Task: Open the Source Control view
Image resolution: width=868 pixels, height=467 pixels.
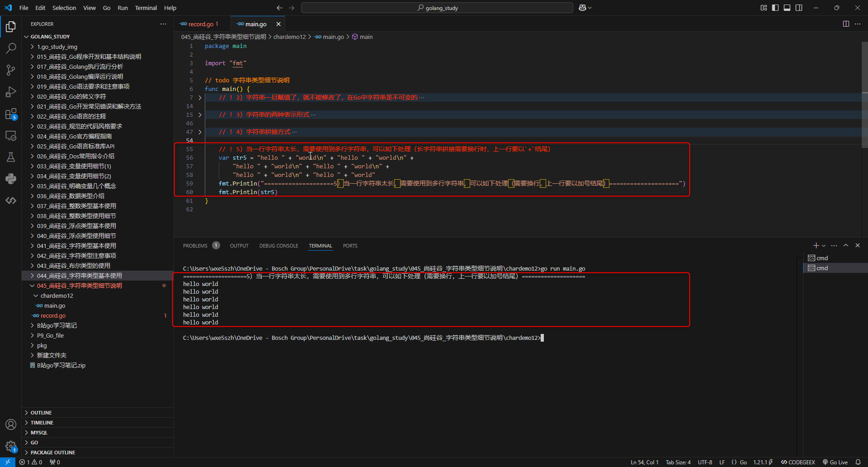Action: tap(11, 70)
